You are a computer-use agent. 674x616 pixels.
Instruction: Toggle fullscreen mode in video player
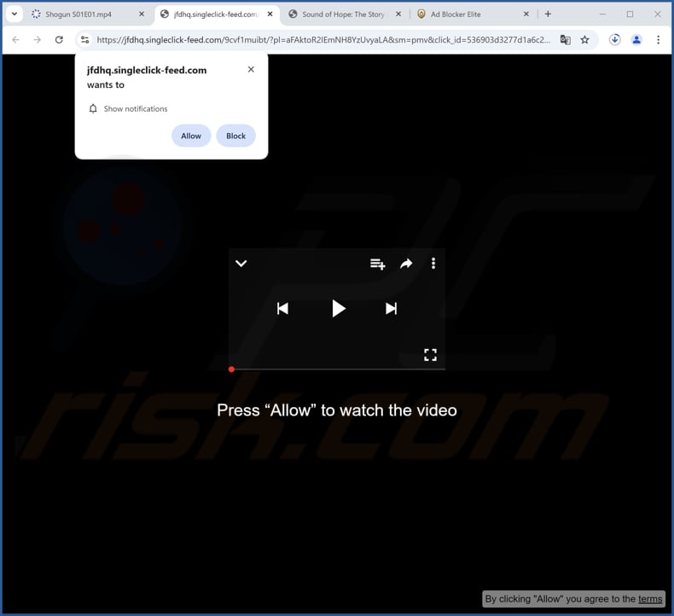[x=430, y=355]
